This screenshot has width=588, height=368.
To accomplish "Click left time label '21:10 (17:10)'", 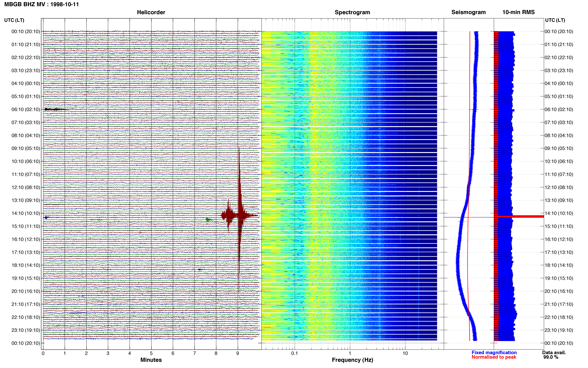I will pyautogui.click(x=26, y=304).
